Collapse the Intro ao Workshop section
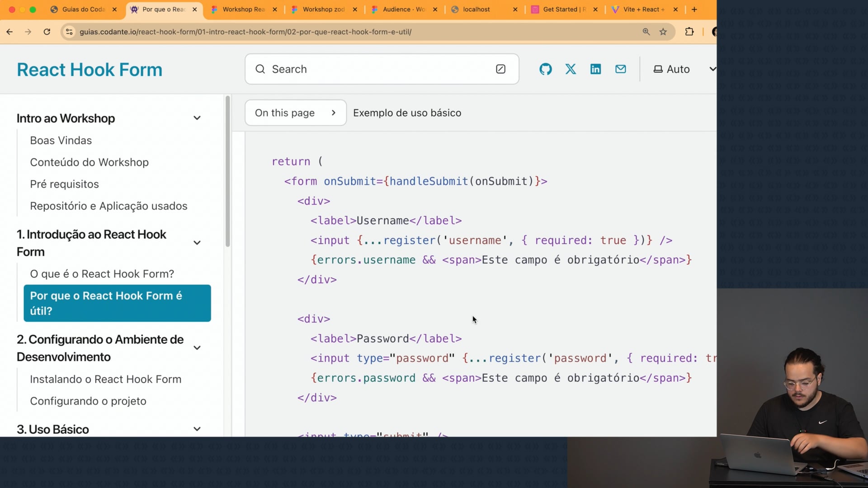The image size is (868, 488). (x=197, y=118)
